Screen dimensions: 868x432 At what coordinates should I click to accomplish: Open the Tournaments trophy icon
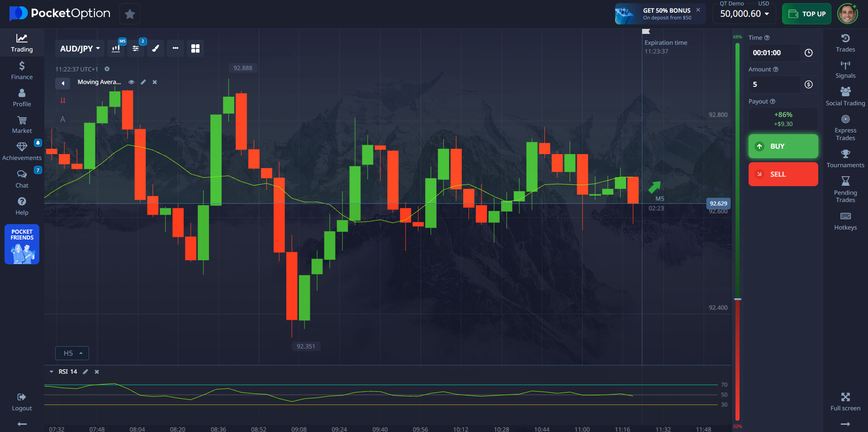pos(845,159)
